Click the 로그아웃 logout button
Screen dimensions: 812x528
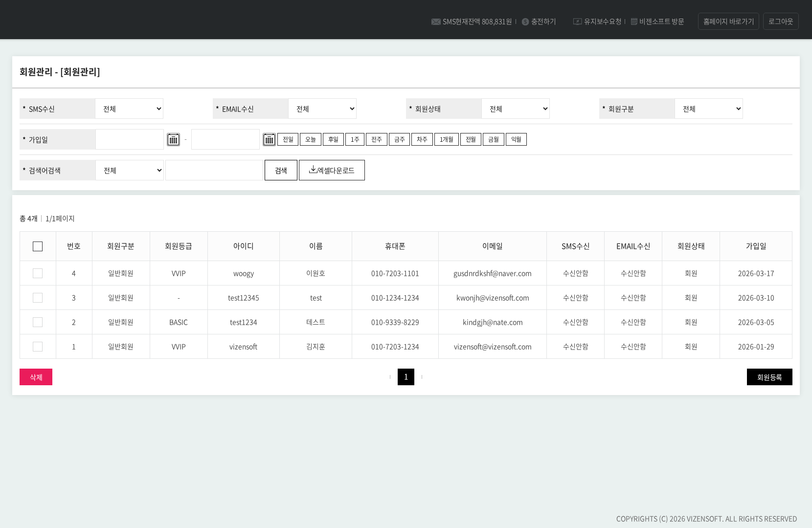[781, 22]
